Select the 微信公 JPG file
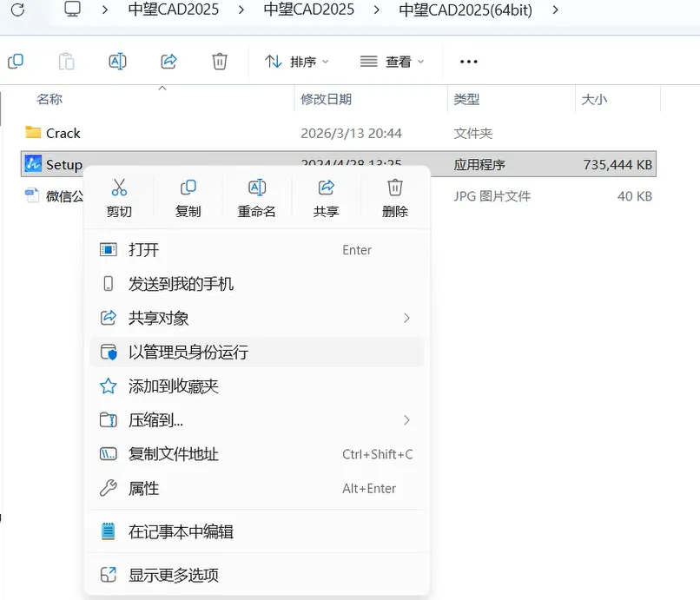Viewport: 700px width, 600px height. click(64, 196)
